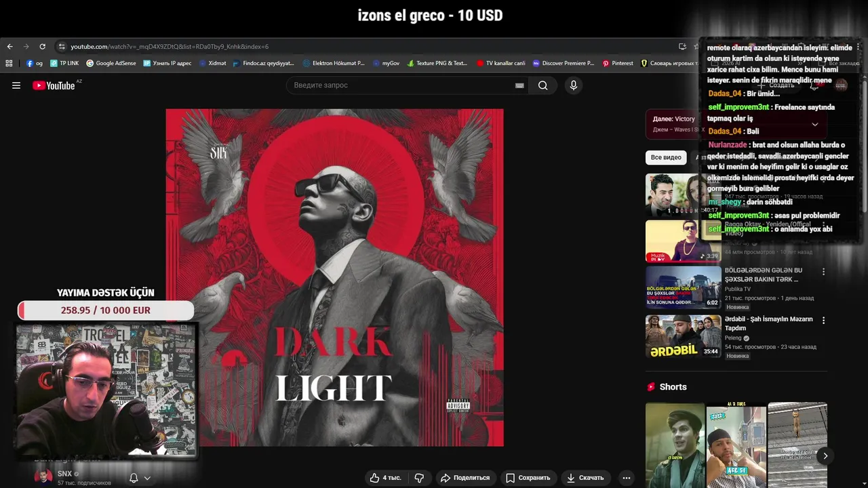Select the 'Все видео' filter chip
The width and height of the screenshot is (868, 488).
tap(666, 157)
